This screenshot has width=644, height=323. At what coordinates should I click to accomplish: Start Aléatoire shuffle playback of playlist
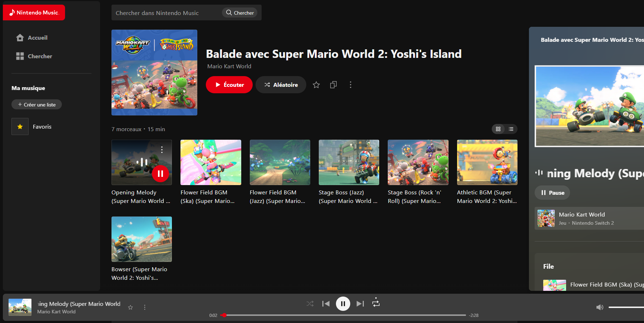click(x=281, y=85)
